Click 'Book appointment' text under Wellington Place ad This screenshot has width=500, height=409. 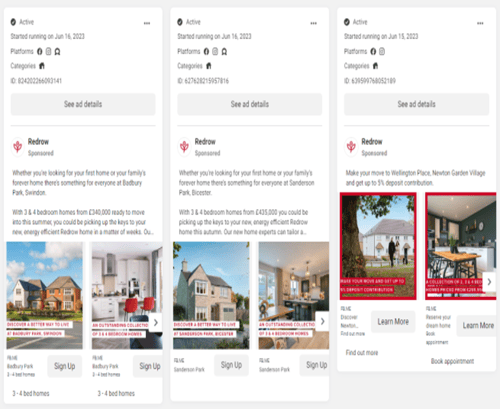[452, 361]
